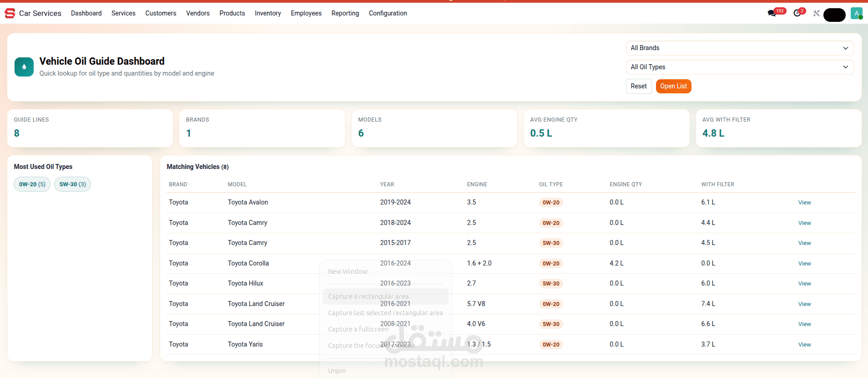The image size is (868, 378).
Task: Click the 5W-30 badge in Hilux row
Action: [x=551, y=284]
